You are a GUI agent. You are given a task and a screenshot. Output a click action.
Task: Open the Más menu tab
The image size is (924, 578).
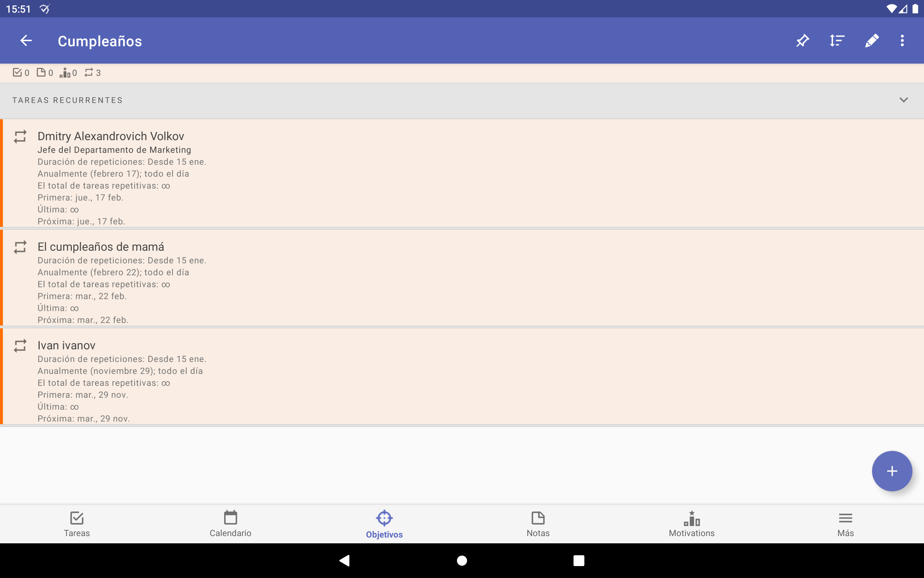pos(846,524)
